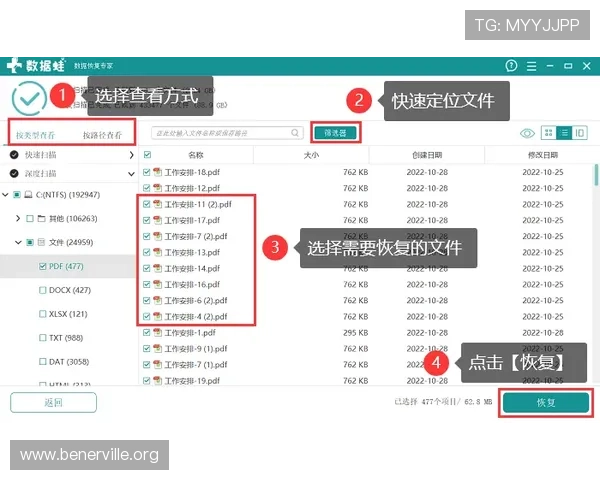600x480 pixels.
Task: Click the file list vertical scrollbar
Action: pos(596,175)
